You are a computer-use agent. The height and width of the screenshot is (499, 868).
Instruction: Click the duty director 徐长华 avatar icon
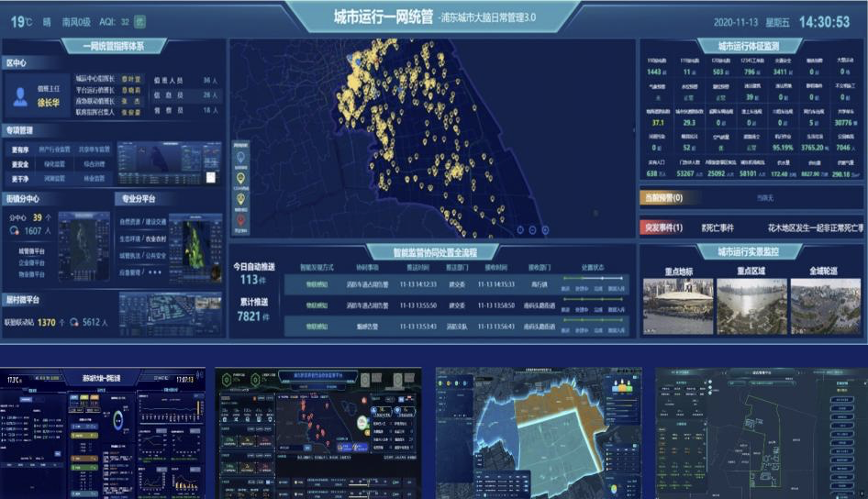click(x=20, y=96)
